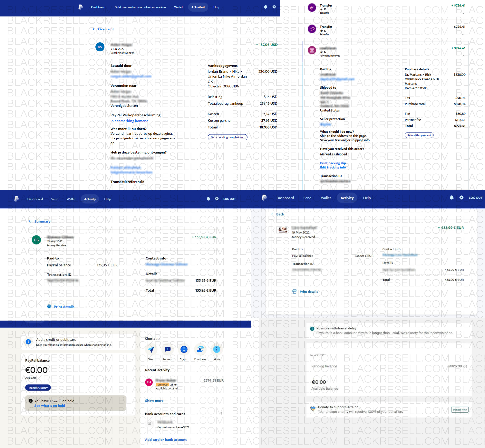The width and height of the screenshot is (485, 448).
Task: Open settings gear in Dutch navigation bar
Action: 274,7
